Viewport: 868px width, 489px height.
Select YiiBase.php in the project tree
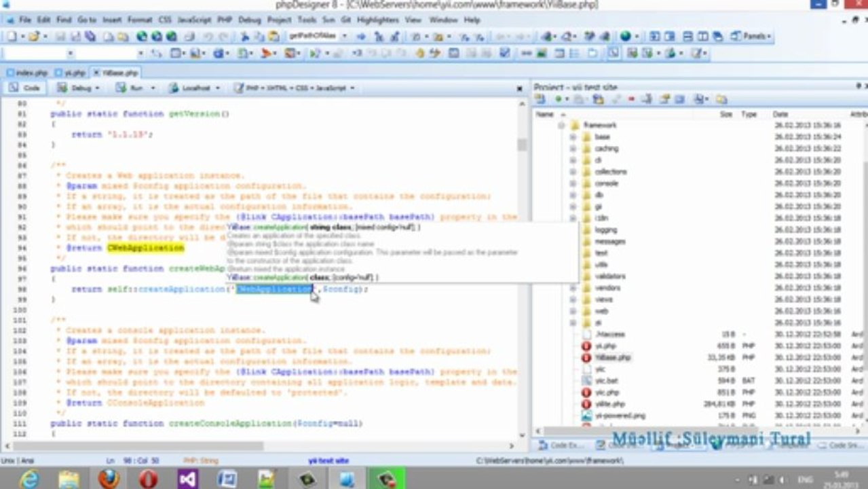click(x=613, y=357)
